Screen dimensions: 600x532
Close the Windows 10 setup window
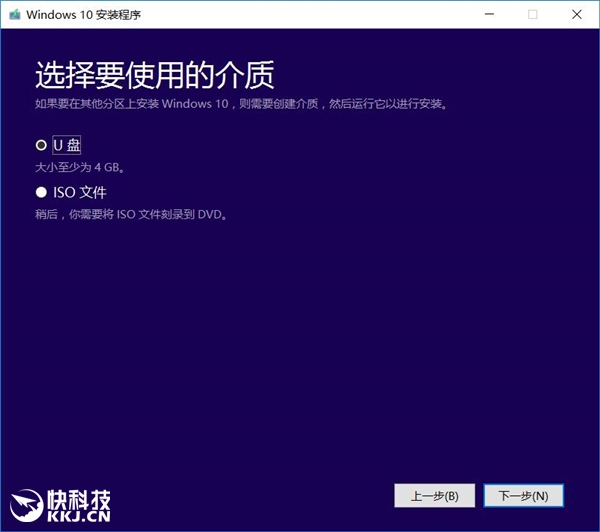click(577, 14)
